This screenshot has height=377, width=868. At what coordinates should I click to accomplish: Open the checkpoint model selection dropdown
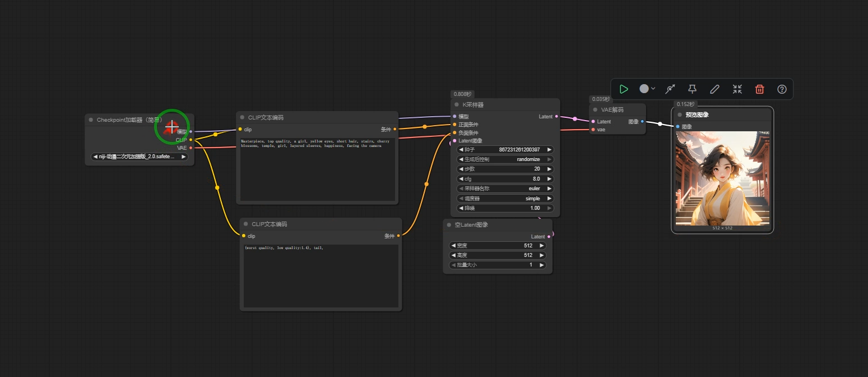(x=139, y=157)
